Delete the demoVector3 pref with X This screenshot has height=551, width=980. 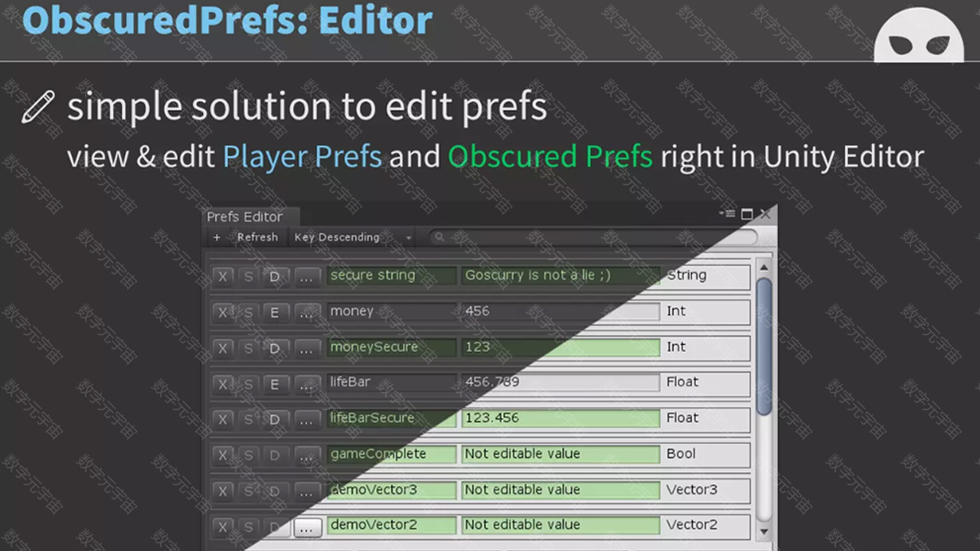[x=223, y=491]
